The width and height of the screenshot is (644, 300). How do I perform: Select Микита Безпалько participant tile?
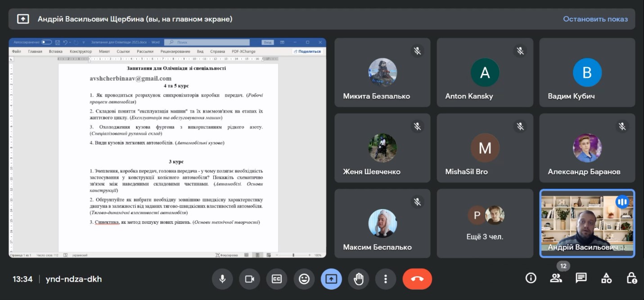coord(383,73)
